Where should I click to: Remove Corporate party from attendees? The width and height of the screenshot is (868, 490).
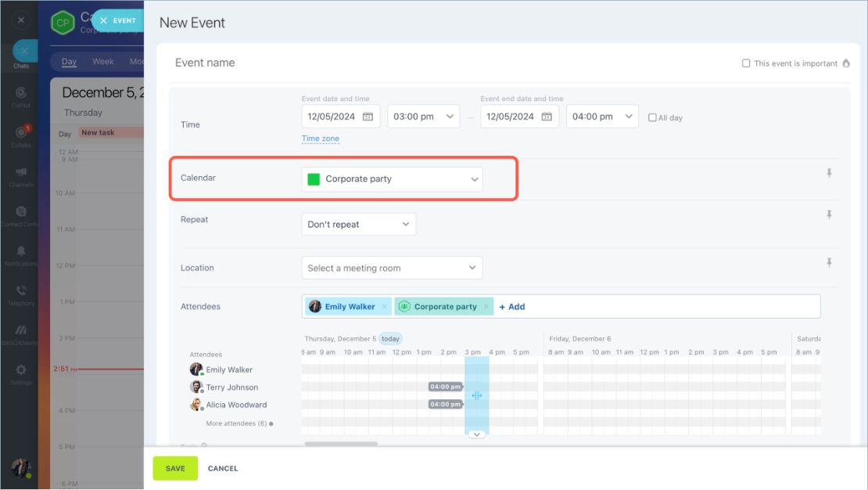point(486,307)
